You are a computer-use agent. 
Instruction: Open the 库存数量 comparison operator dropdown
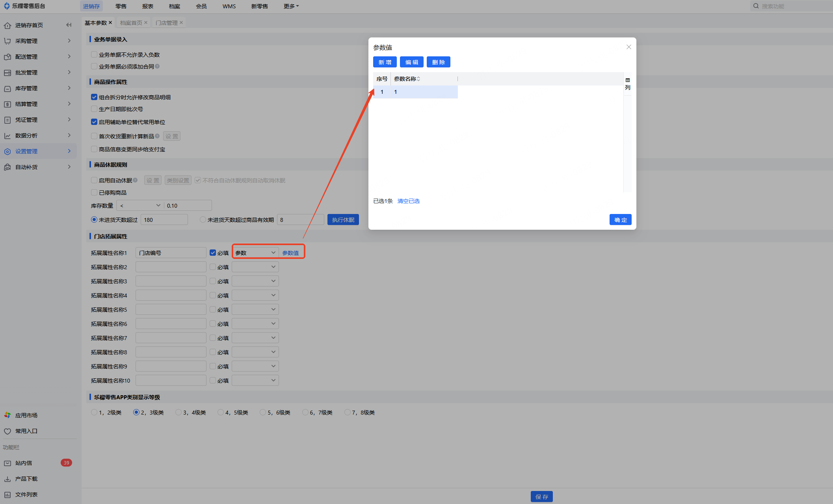[140, 205]
